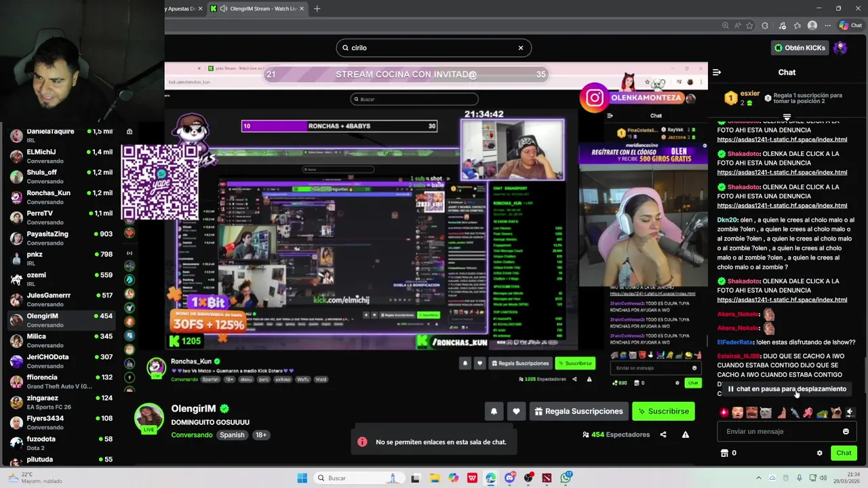The image size is (868, 488).
Task: Send message with green Chat button
Action: click(844, 453)
